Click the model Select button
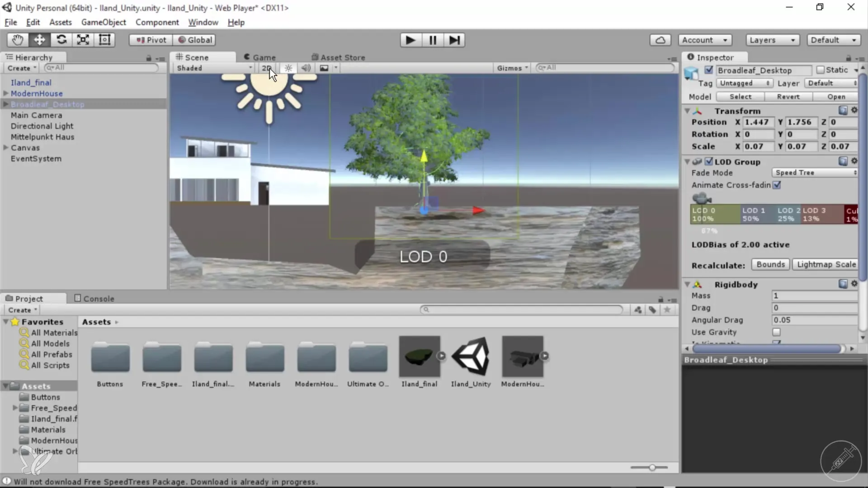 (x=740, y=97)
